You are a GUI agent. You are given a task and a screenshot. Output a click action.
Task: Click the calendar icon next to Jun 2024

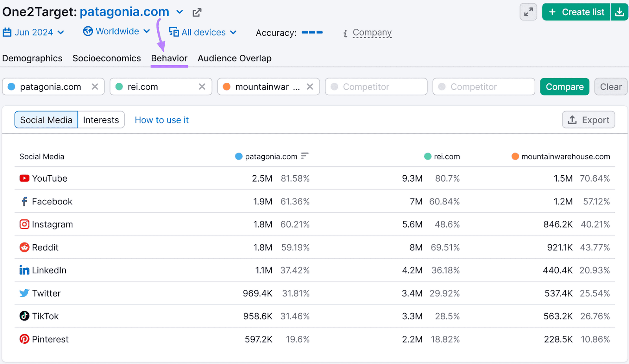pos(7,32)
